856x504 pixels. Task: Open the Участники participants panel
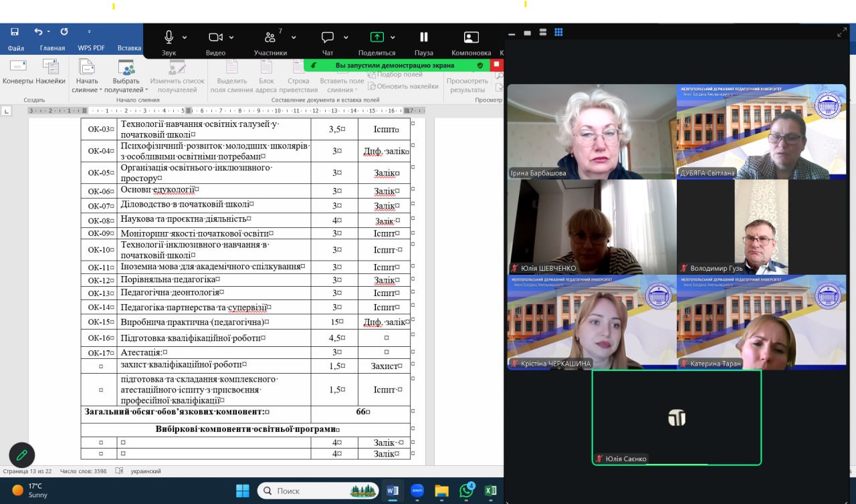pyautogui.click(x=270, y=37)
